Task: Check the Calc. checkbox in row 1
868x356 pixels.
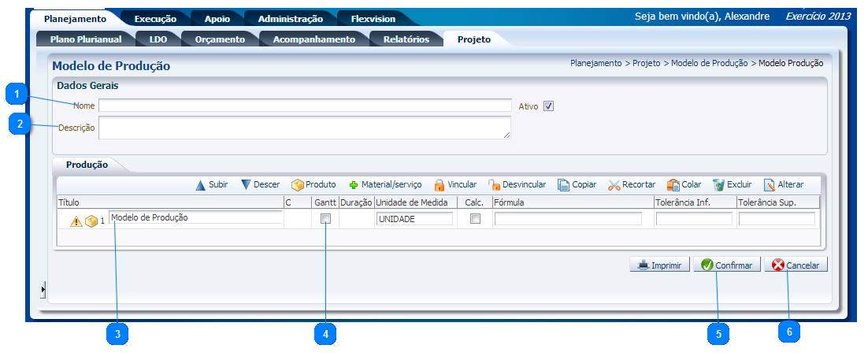Action: pyautogui.click(x=475, y=220)
